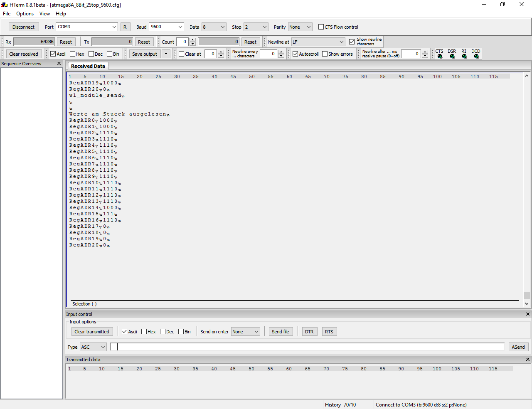Open the Parity dropdown
This screenshot has width=532, height=409.
[x=300, y=27]
